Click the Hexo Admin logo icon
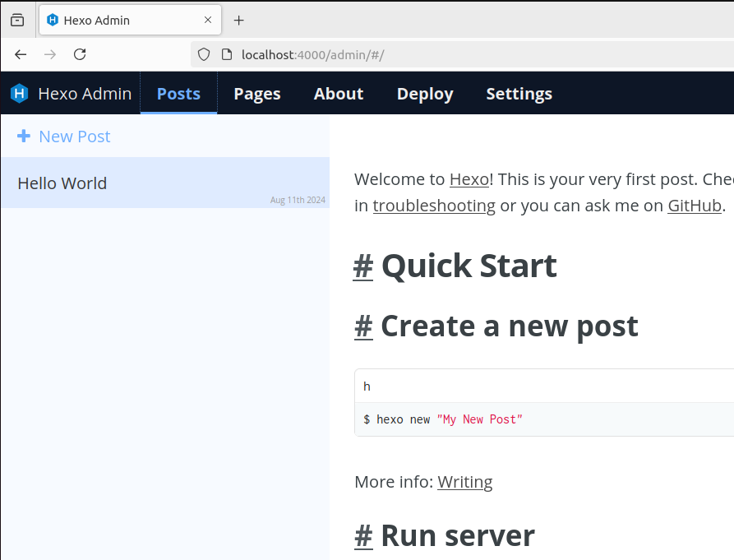 [x=18, y=93]
